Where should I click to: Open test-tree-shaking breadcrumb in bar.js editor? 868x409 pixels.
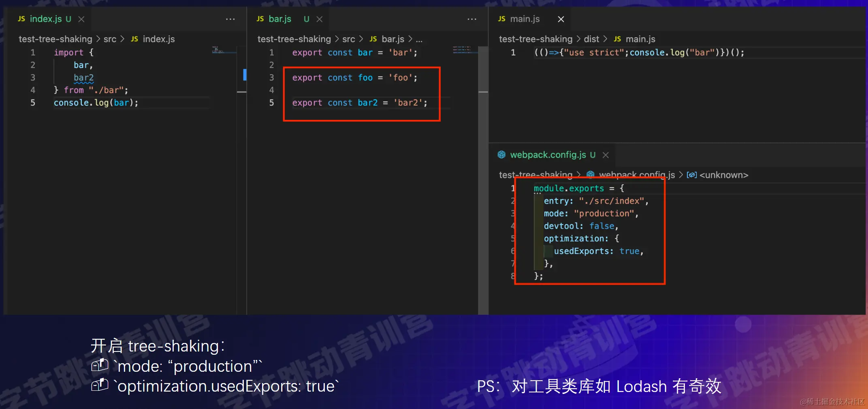click(294, 39)
